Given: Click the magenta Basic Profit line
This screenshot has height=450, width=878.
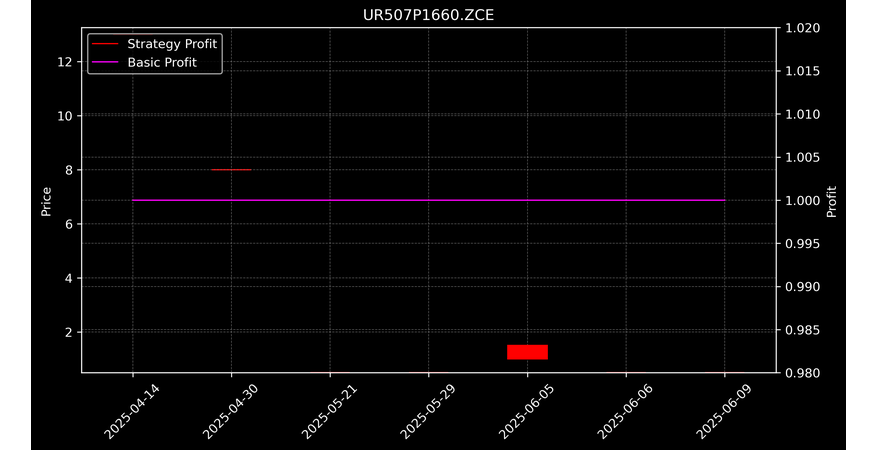Looking at the screenshot, I should pos(428,200).
